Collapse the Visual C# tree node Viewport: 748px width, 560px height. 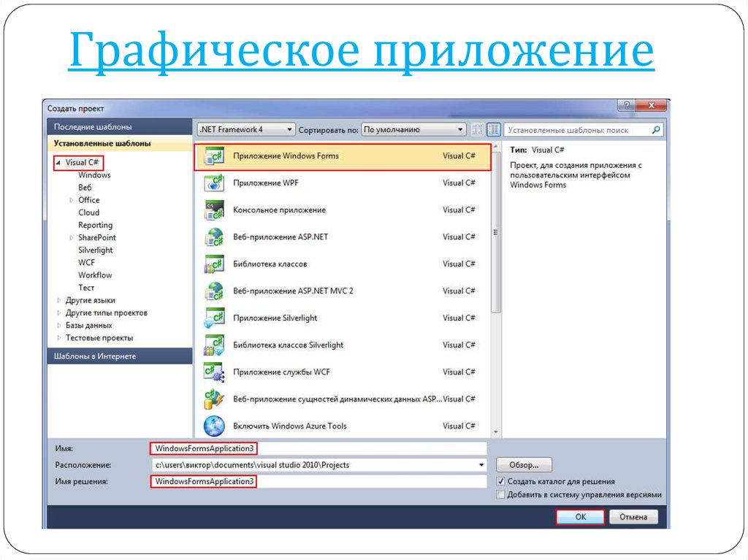[x=58, y=163]
